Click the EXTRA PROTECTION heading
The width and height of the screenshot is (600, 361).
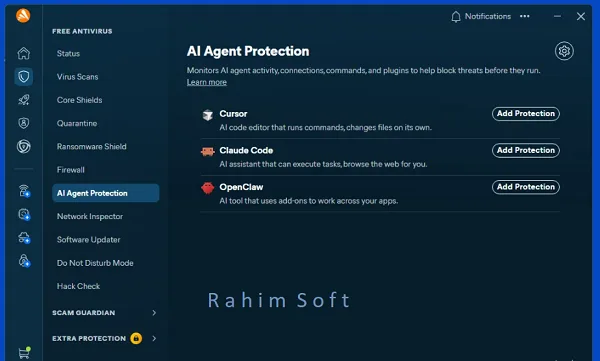coord(89,338)
